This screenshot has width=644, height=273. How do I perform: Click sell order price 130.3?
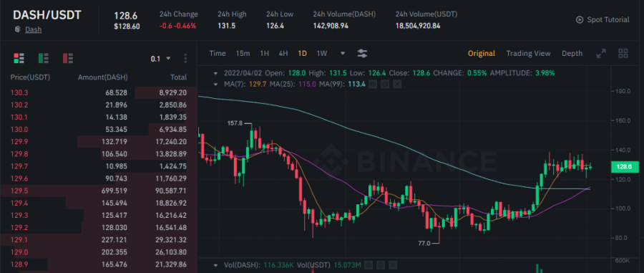pyautogui.click(x=19, y=93)
